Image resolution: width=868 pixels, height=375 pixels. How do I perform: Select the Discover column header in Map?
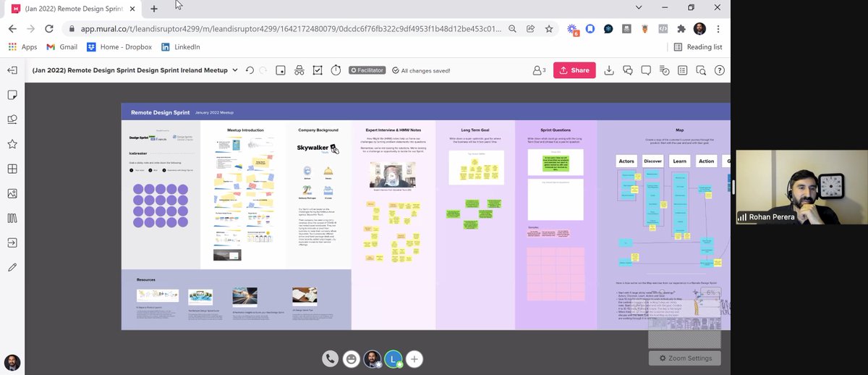point(652,161)
